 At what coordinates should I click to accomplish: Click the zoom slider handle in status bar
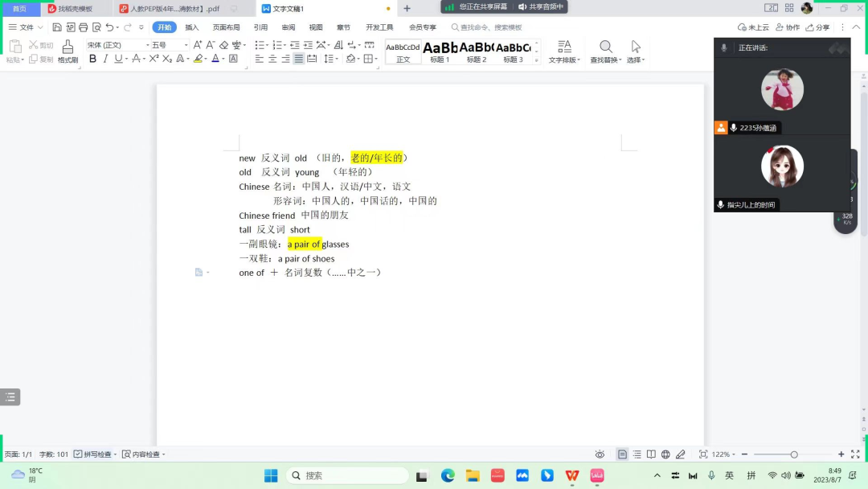tap(794, 454)
